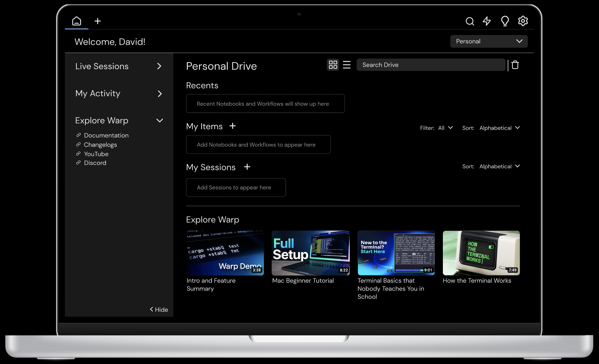Add a new tab with plus icon
The image size is (599, 364).
coord(97,21)
